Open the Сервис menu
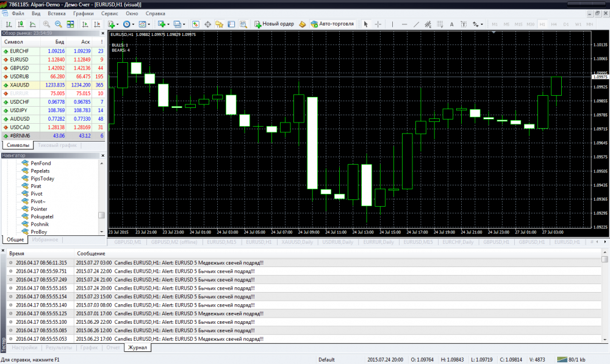 (110, 13)
